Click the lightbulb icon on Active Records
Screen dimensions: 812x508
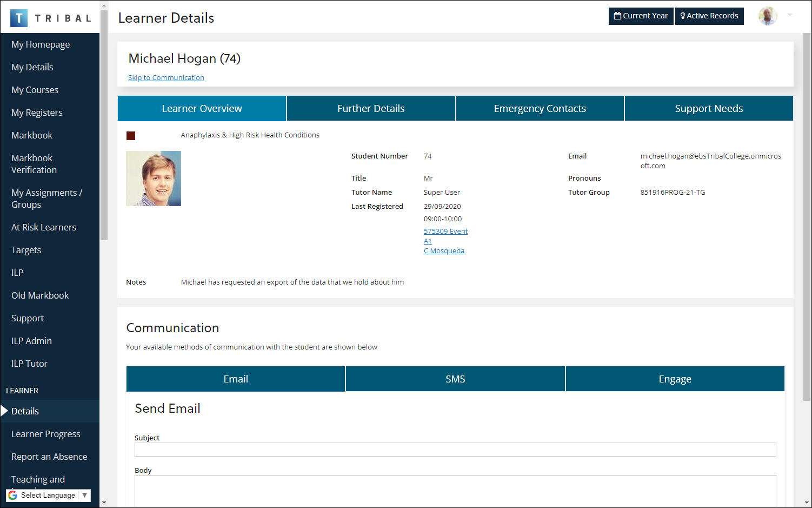coord(682,16)
